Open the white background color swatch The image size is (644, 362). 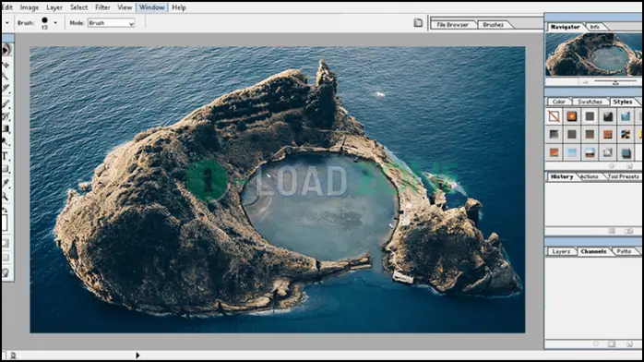(x=5, y=223)
